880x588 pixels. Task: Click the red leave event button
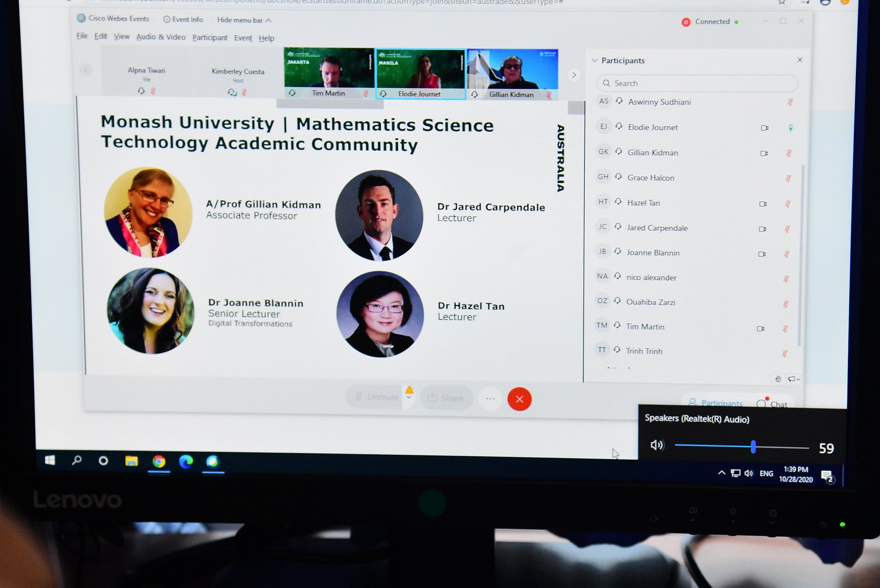[x=520, y=399]
